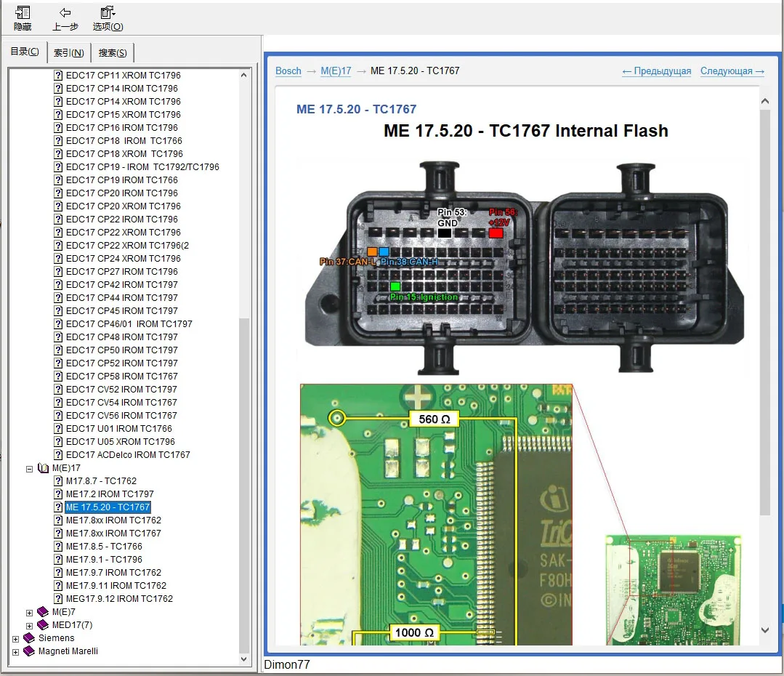The height and width of the screenshot is (676, 784).
Task: Click topic icon of ME17.9.1 - TC1796
Action: 59,560
